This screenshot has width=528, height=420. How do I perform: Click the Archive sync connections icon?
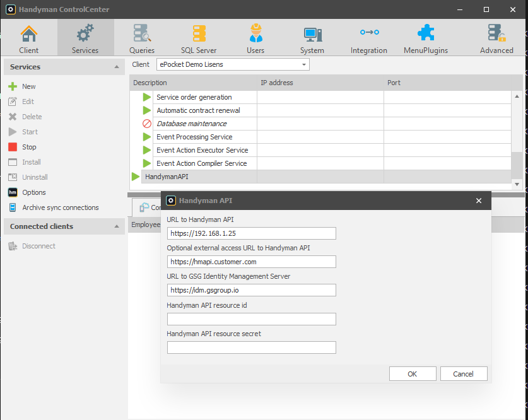point(13,207)
